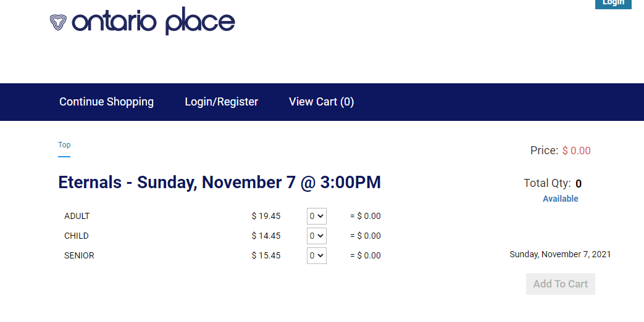
Task: Expand the CHILD ticket quantity dropdown
Action: pos(316,236)
